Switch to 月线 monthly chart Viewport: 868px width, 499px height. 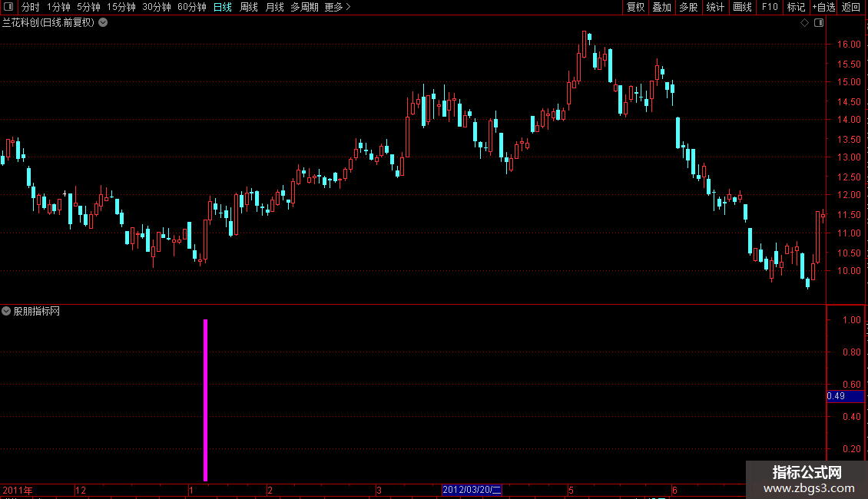[x=274, y=7]
